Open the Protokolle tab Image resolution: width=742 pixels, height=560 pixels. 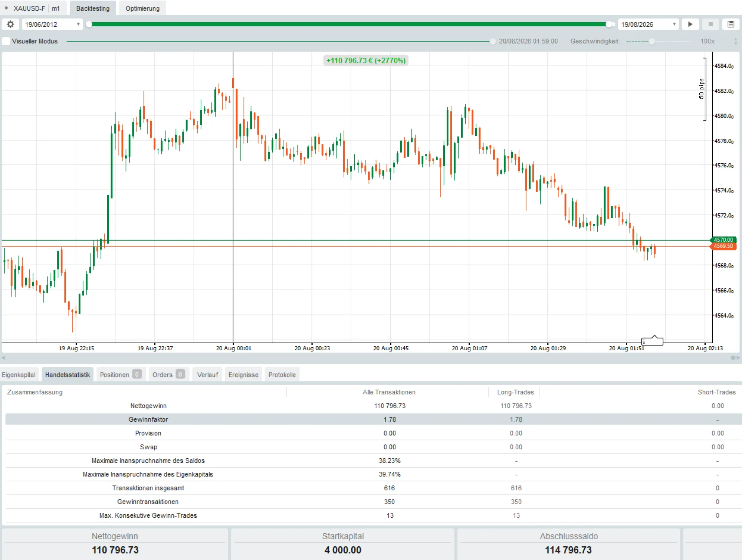[x=282, y=374]
